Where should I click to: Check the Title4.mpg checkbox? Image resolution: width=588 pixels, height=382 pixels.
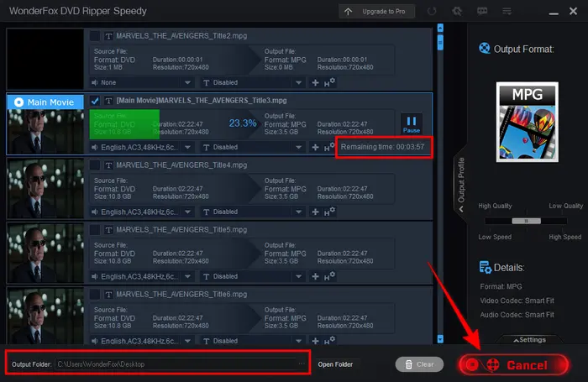click(x=94, y=165)
